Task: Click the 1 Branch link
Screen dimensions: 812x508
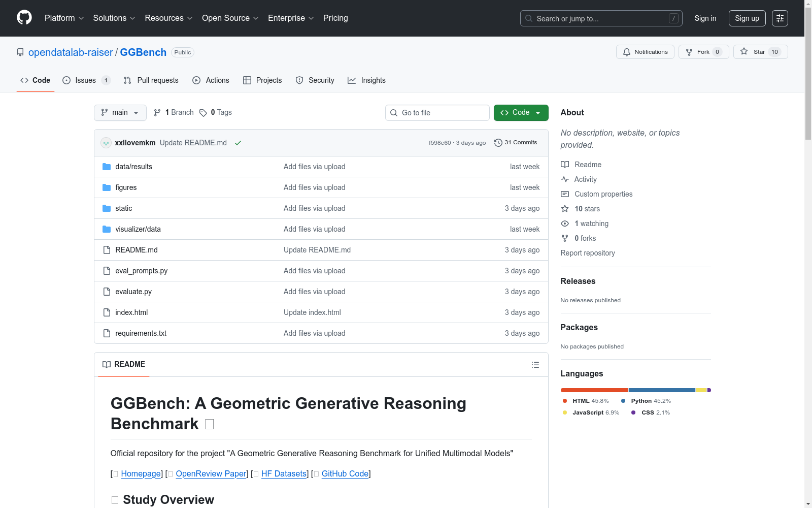Action: tap(174, 113)
